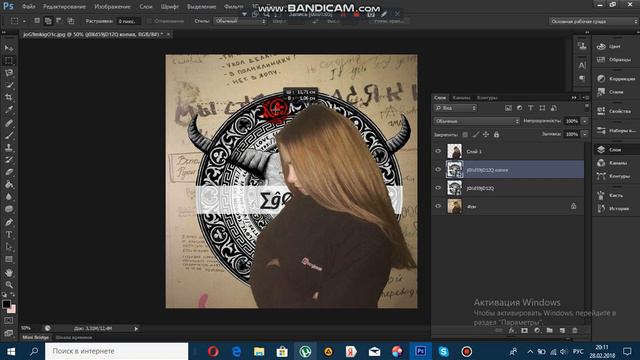The image size is (640, 360).
Task: Delete layer with trash icon
Action: (575, 331)
